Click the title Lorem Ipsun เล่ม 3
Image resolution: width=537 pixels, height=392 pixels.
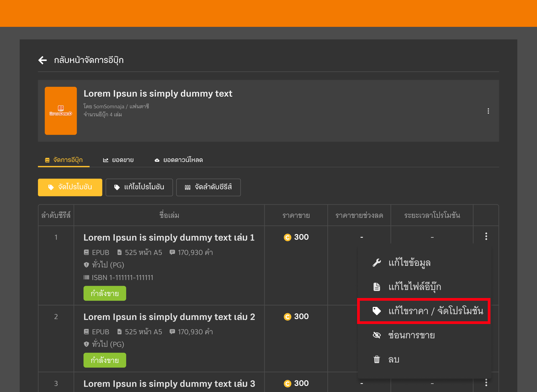pyautogui.click(x=169, y=384)
